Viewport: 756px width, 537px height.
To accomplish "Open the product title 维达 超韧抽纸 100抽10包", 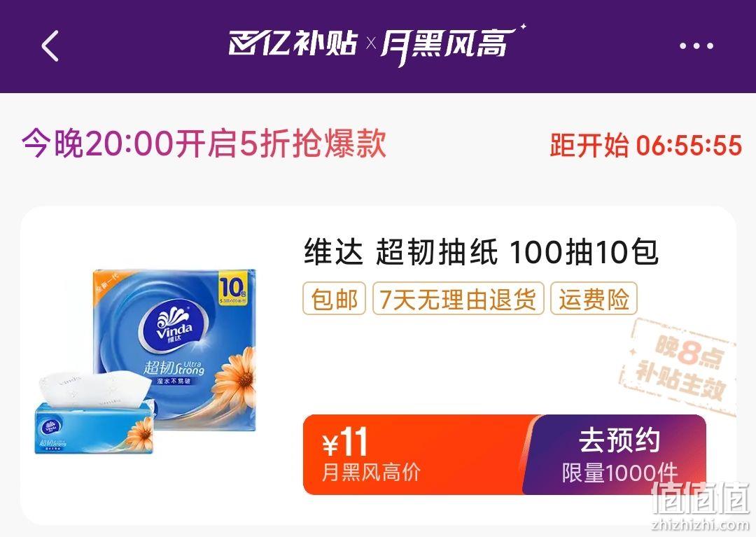I will tap(481, 253).
